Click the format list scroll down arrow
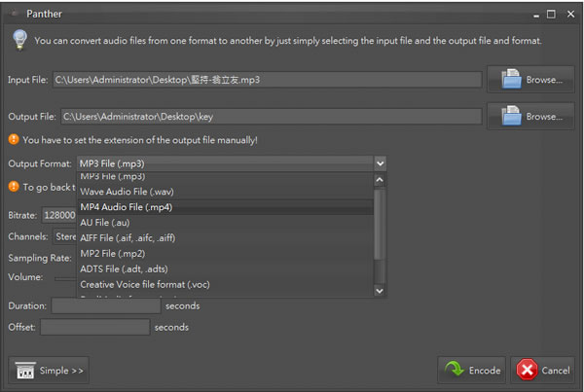 tap(380, 291)
